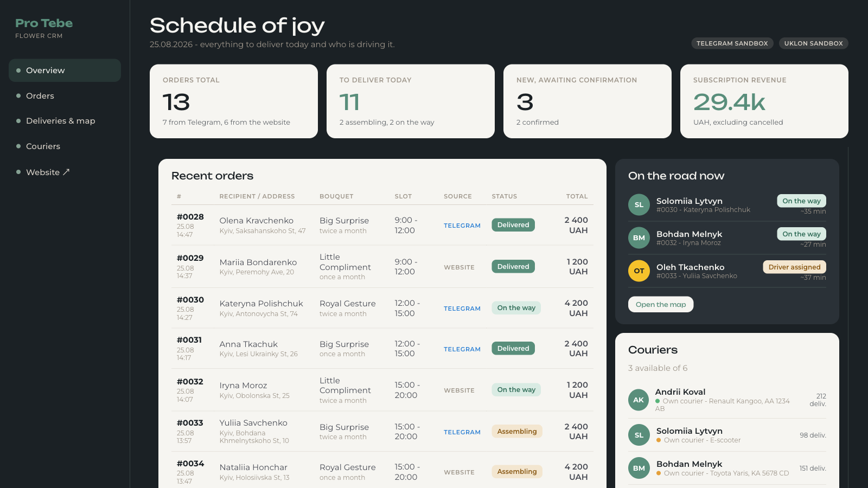
Task: Click the AK avatar for Andrii Koval
Action: [x=639, y=400]
